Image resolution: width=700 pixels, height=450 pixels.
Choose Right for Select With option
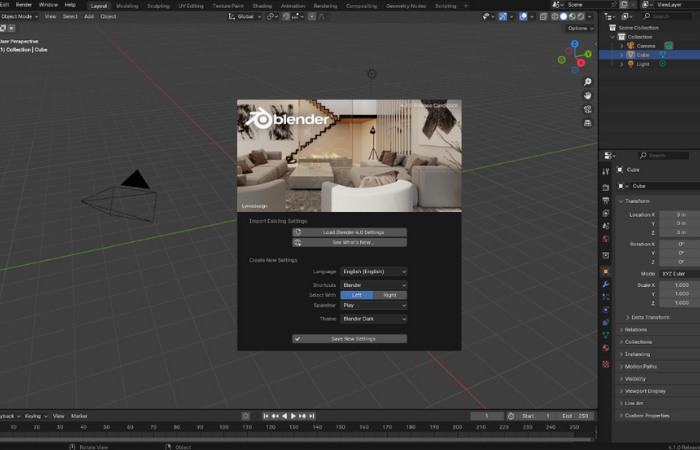pos(390,295)
